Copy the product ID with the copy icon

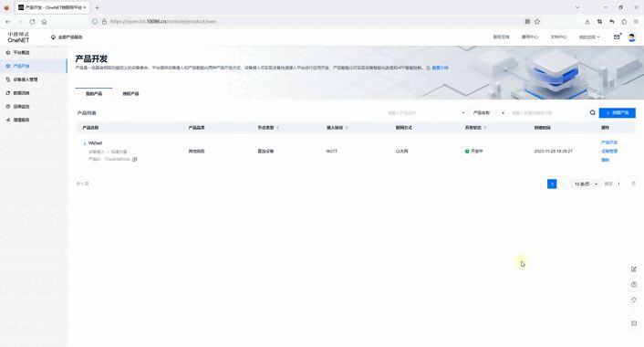(x=134, y=159)
